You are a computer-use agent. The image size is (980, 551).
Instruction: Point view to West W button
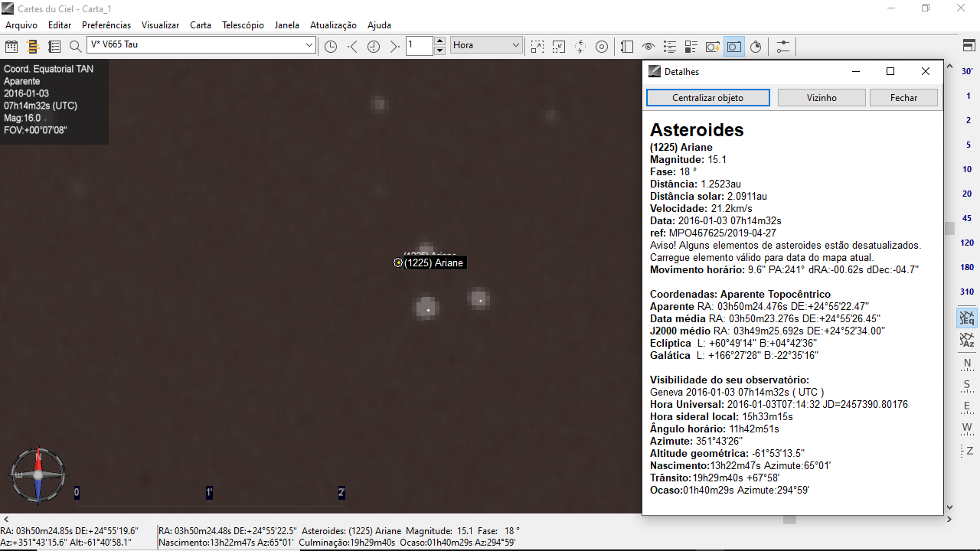coord(968,427)
